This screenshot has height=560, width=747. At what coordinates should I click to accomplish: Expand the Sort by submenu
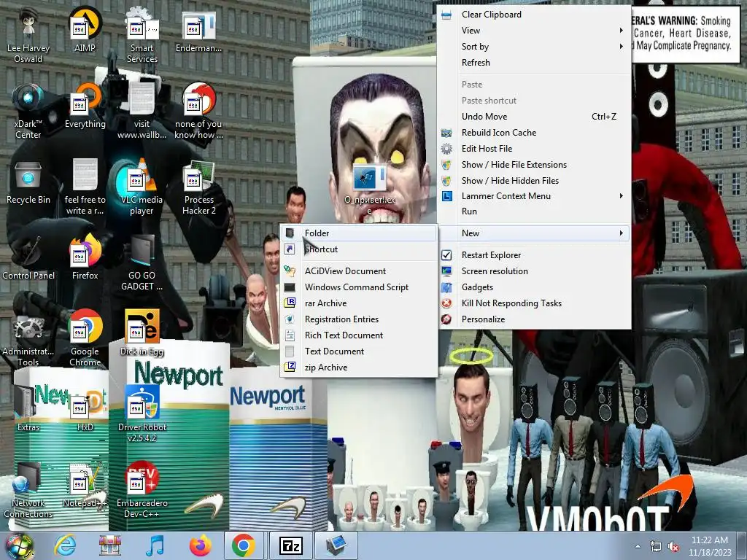point(535,47)
